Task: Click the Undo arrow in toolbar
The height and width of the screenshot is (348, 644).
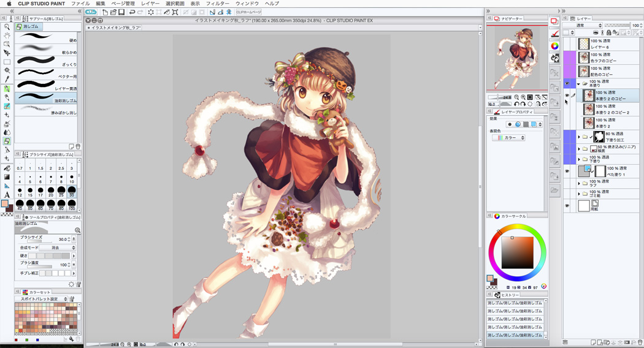Action: pos(131,12)
